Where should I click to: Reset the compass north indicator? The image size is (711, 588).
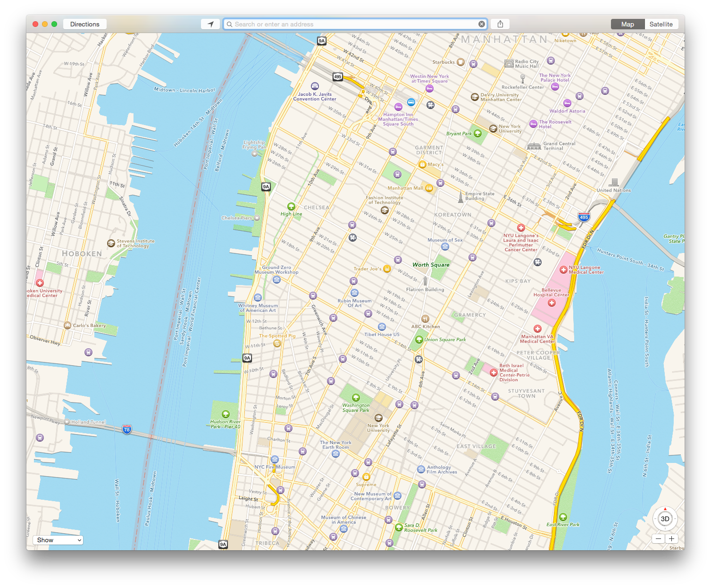[x=665, y=509]
